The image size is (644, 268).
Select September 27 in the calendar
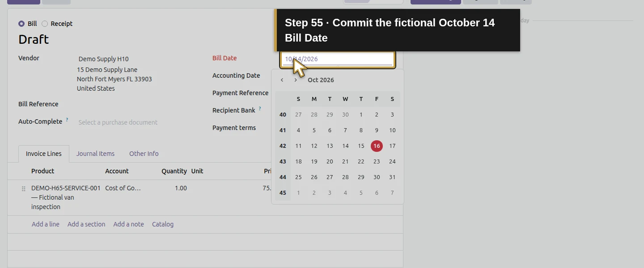298,115
